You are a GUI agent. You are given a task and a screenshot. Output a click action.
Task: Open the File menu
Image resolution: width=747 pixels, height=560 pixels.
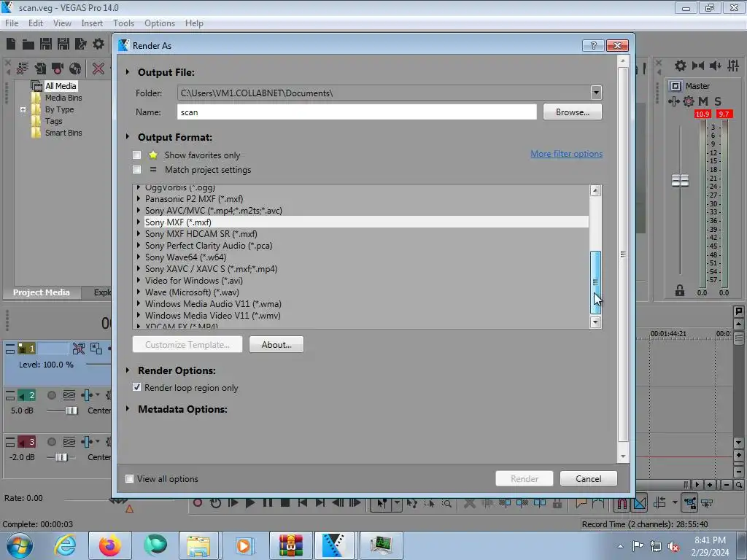[12, 23]
